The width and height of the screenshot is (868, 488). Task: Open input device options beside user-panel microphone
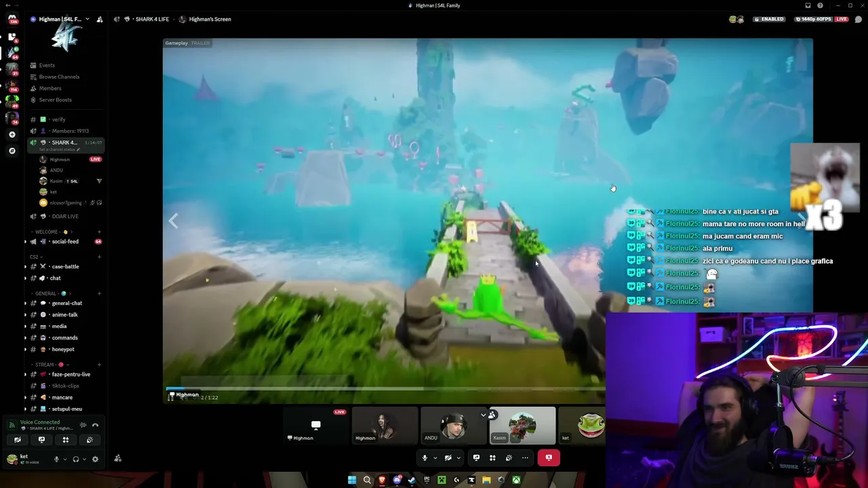65,459
